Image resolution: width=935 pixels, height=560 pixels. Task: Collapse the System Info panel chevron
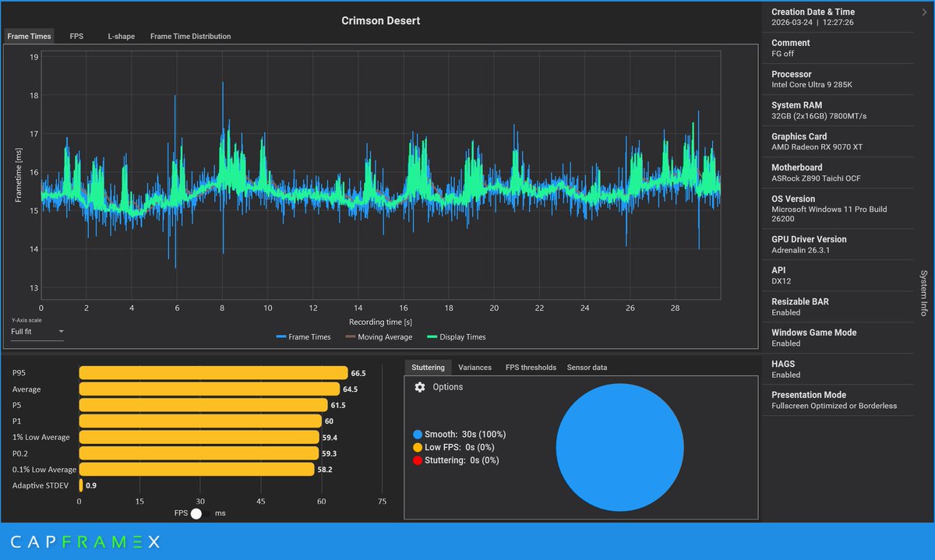[923, 12]
